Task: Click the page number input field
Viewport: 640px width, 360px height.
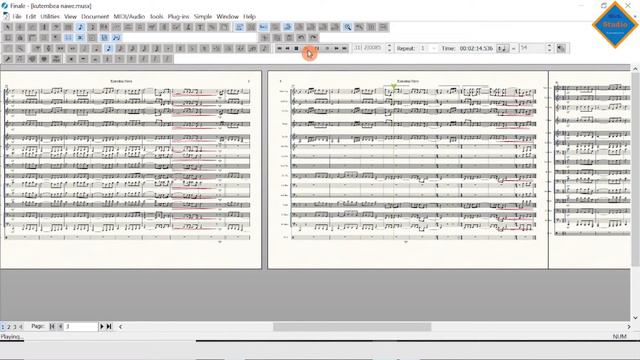Action: click(x=81, y=327)
